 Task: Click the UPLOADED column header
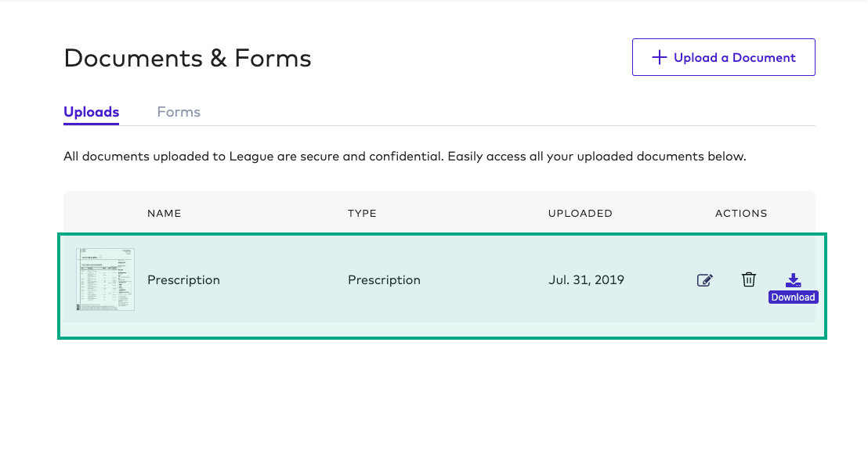[x=580, y=213]
